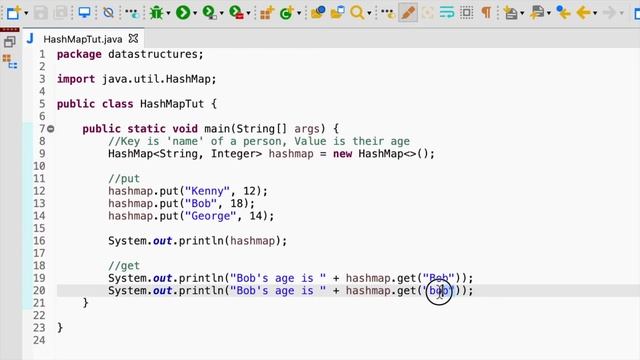Click the 'System.out.println(hashmap);' line
This screenshot has height=360, width=640.
(198, 241)
